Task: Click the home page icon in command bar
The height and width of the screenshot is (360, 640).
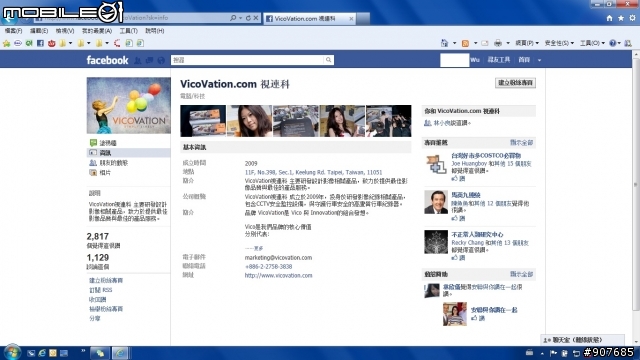Action: pyautogui.click(x=444, y=43)
